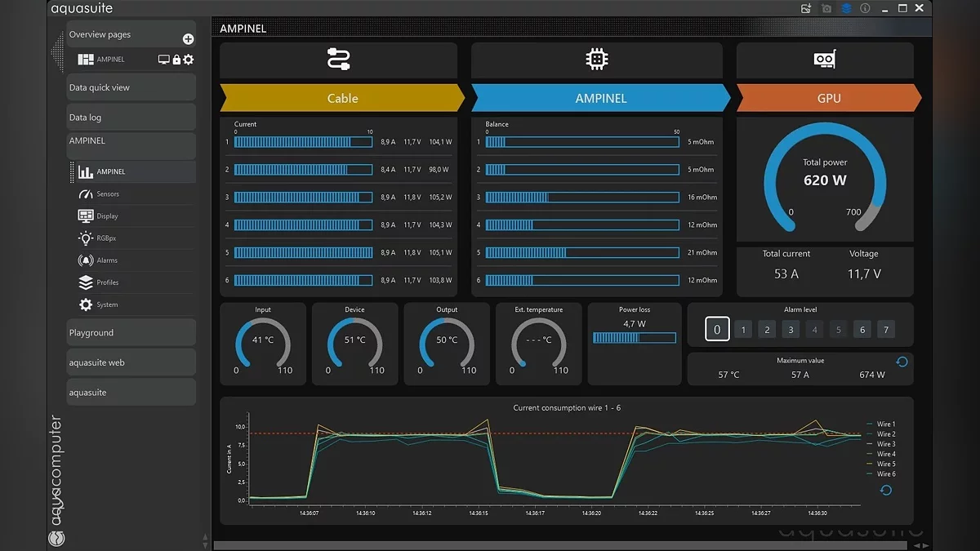Open the info icon in title bar

coord(865,8)
